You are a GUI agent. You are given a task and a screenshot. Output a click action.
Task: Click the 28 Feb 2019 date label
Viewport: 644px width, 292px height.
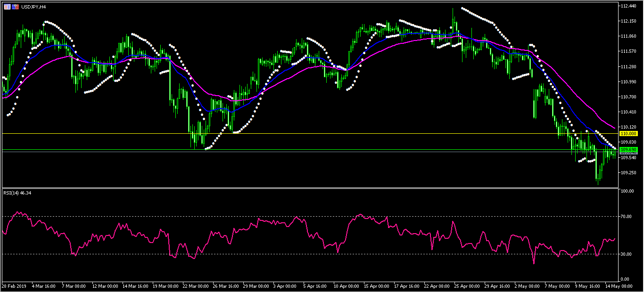pyautogui.click(x=14, y=286)
